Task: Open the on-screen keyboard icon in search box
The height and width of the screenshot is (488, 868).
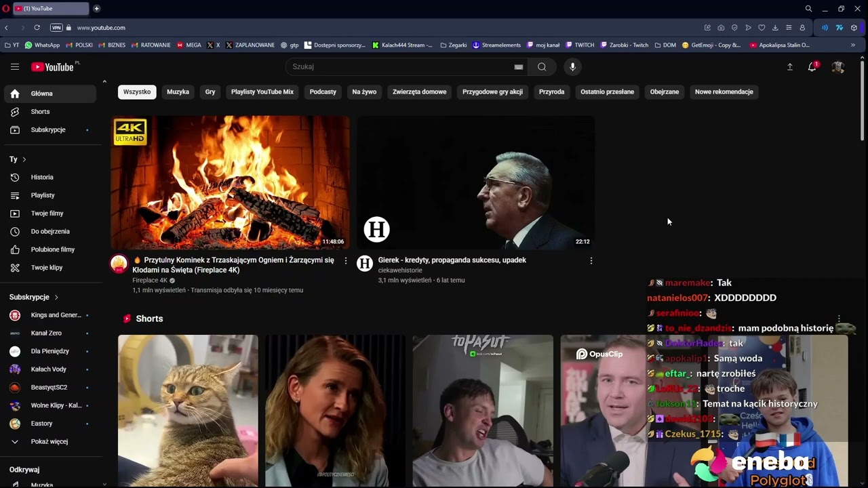Action: tap(519, 66)
